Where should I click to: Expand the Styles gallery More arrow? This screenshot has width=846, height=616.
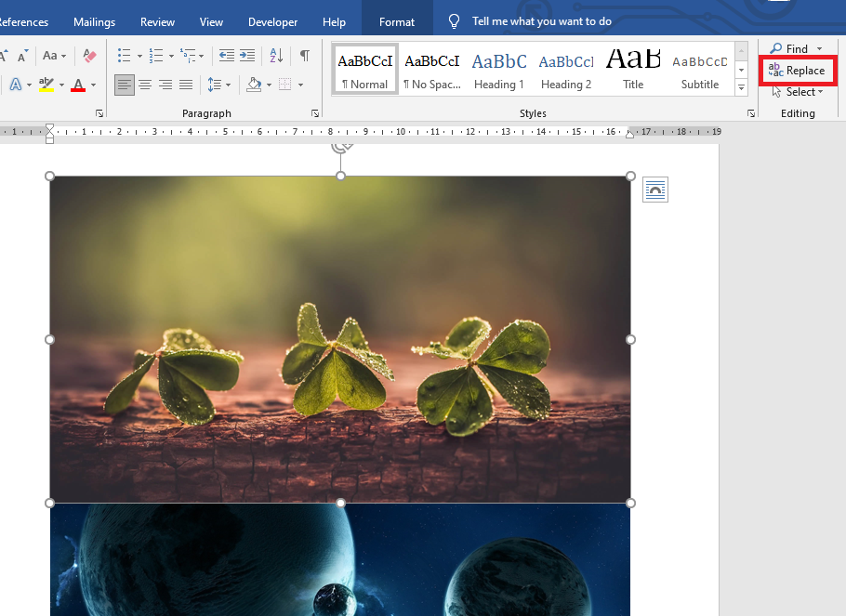point(741,88)
